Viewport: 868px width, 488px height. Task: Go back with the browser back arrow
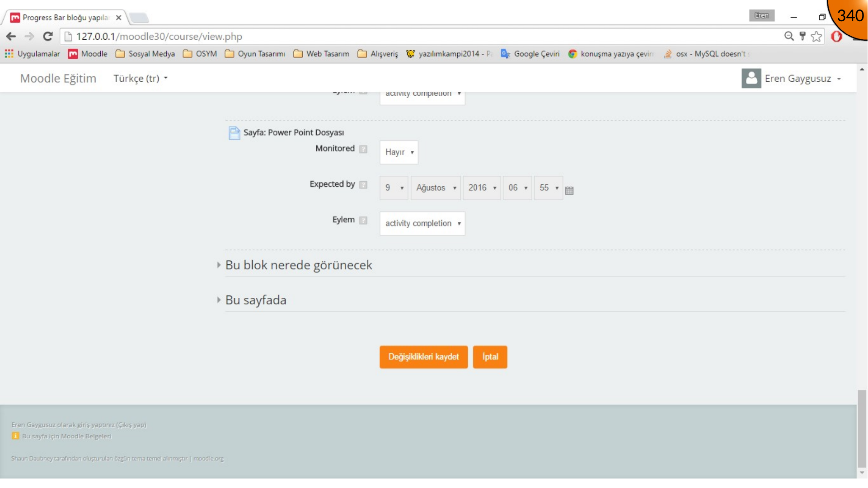11,37
